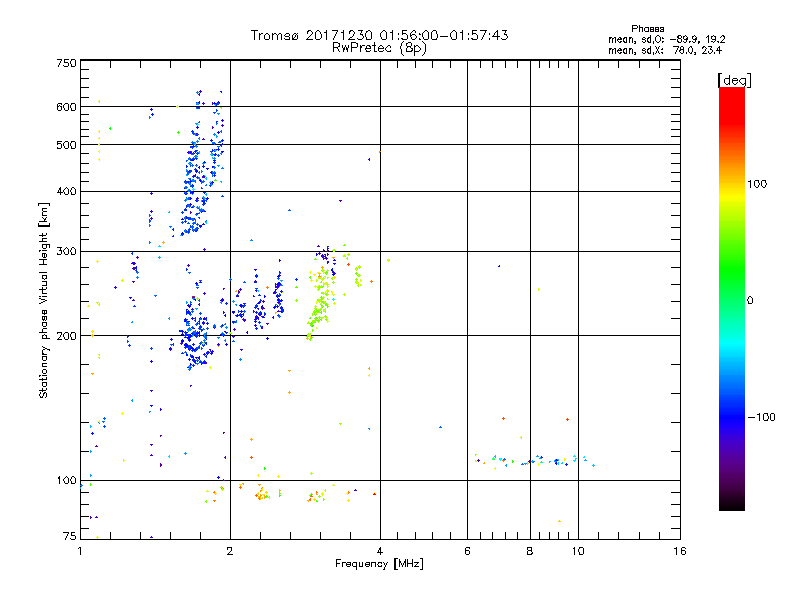The height and width of the screenshot is (600, 800).
Task: Click the 'mean, sd,O: -89.9, 19.2' value
Action: pos(666,39)
